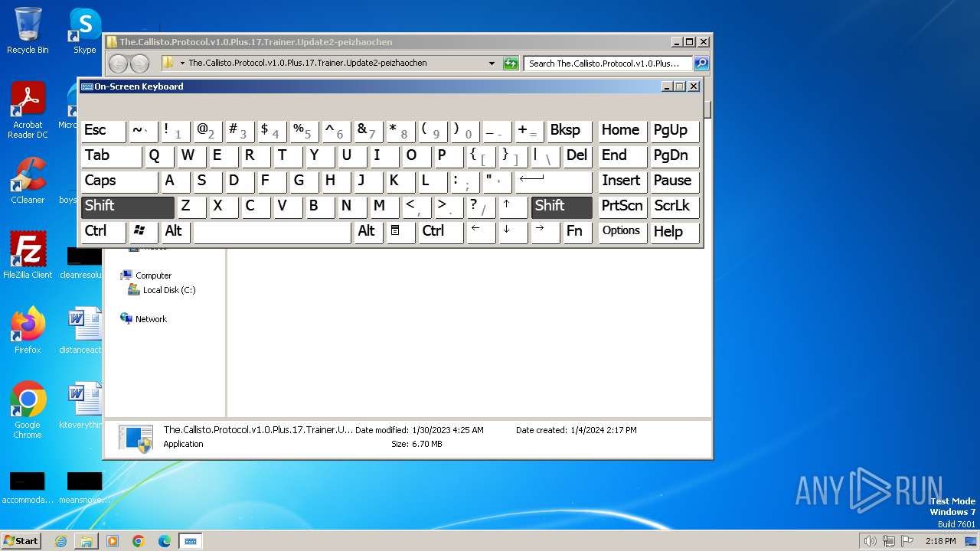The width and height of the screenshot is (980, 551).
Task: Click Windows Explorer taskbar icon
Action: pyautogui.click(x=87, y=541)
